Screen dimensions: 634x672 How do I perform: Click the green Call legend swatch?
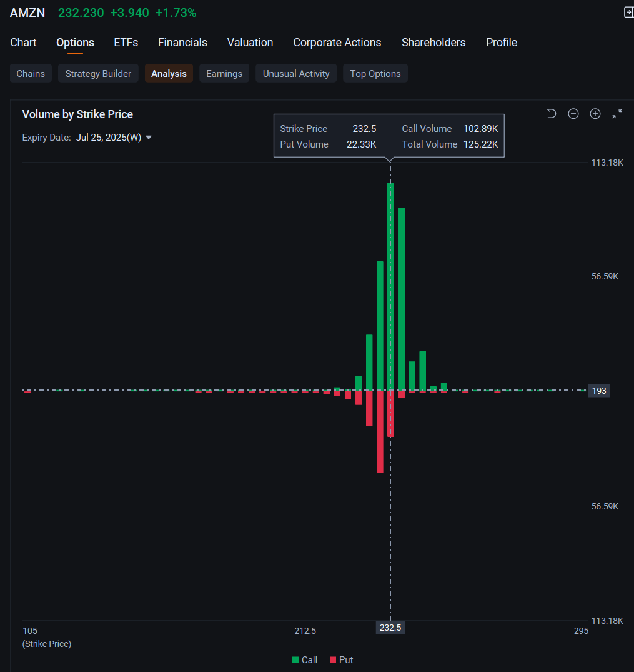tap(295, 660)
